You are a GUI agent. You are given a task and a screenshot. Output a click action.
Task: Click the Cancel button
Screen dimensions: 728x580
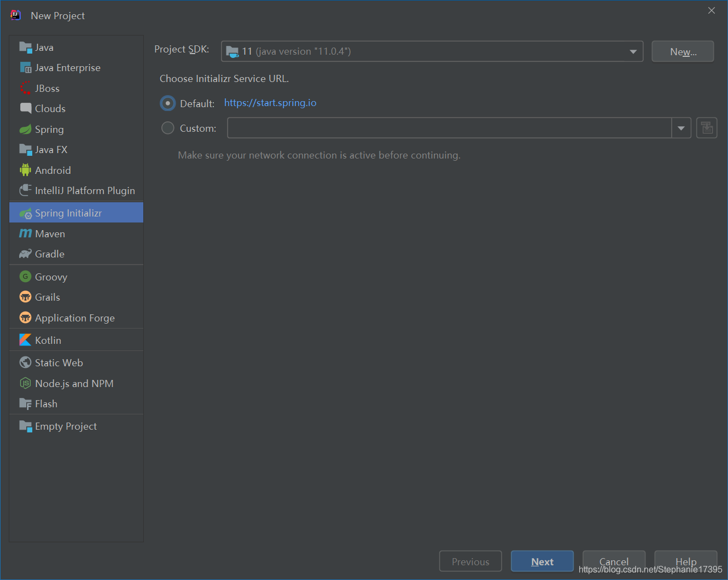[x=614, y=561]
